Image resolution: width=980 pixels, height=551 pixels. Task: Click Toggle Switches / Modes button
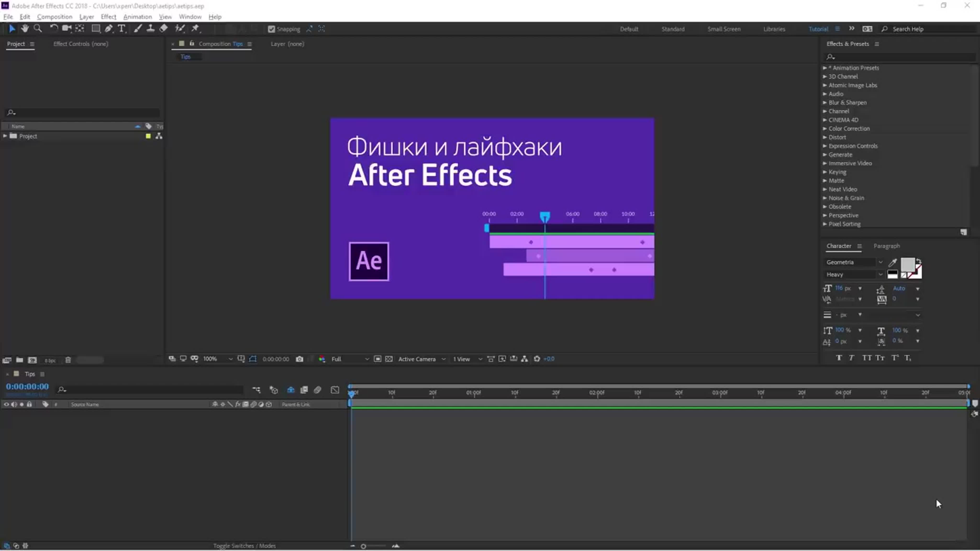point(244,546)
